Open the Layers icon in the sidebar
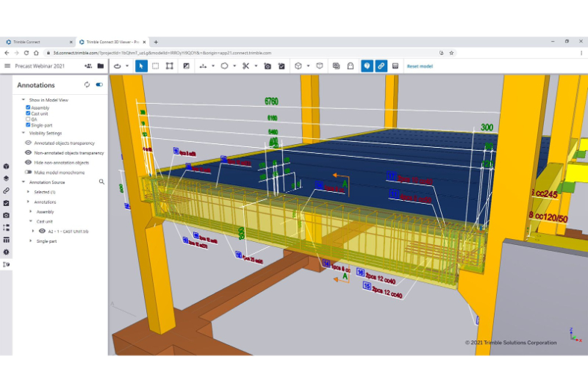Screen dimensions: 588x392 [x=7, y=178]
